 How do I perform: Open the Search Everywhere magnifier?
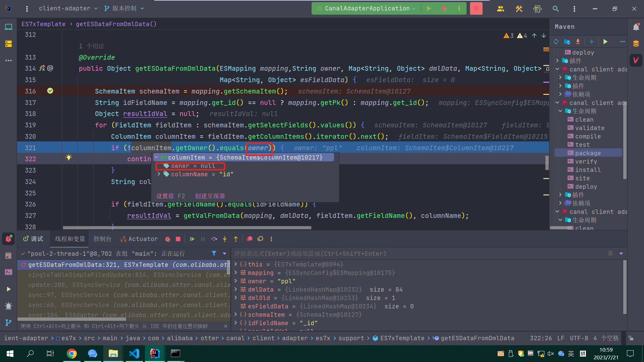tap(556, 9)
